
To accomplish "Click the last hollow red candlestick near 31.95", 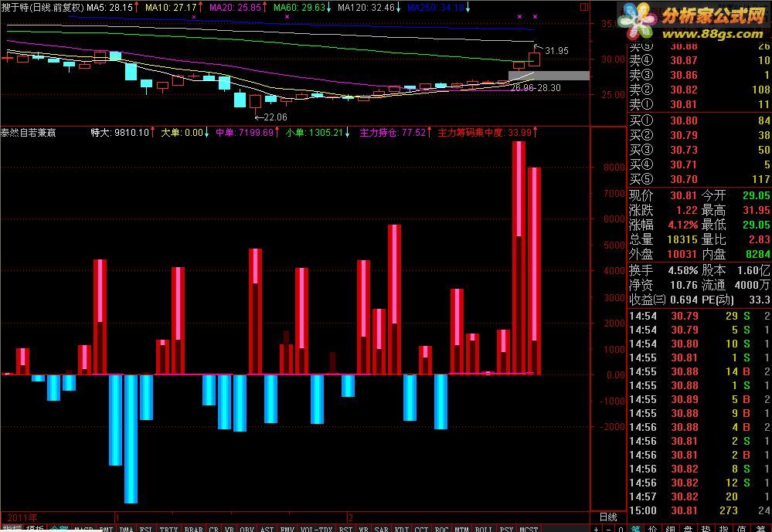I will coord(535,59).
